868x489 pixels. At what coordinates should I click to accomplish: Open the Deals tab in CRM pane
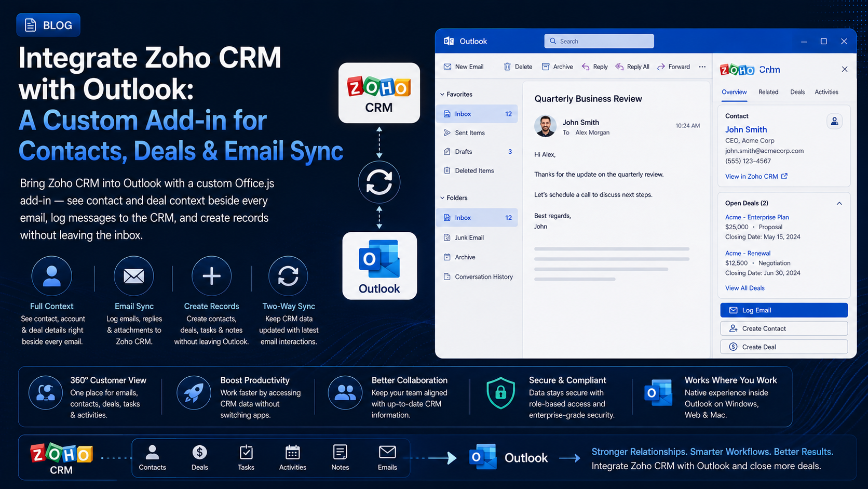click(x=797, y=92)
